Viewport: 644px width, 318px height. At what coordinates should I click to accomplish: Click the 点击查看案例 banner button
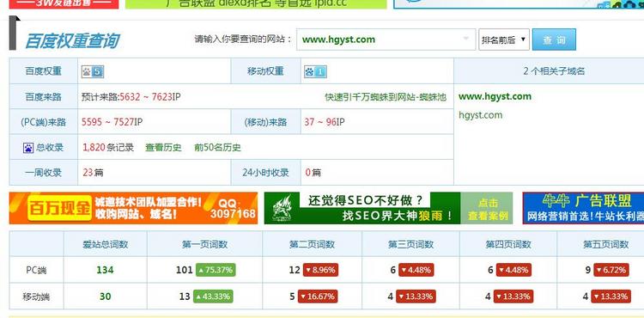coord(488,209)
